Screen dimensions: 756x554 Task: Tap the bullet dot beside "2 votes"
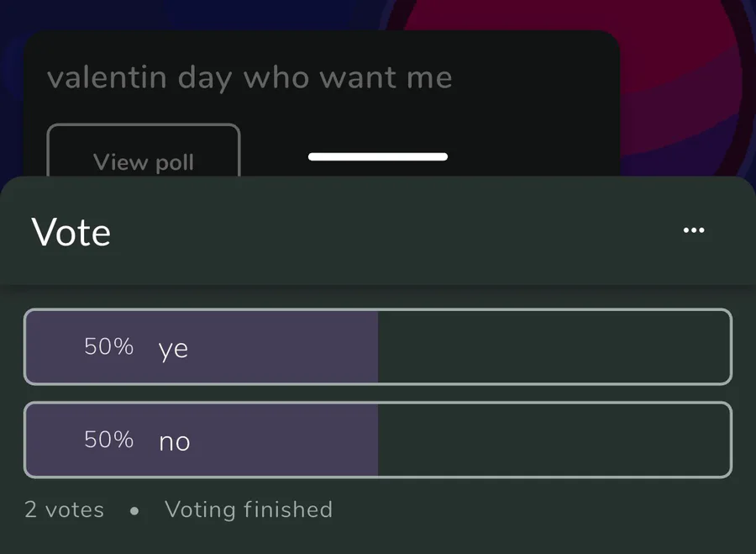coord(134,510)
